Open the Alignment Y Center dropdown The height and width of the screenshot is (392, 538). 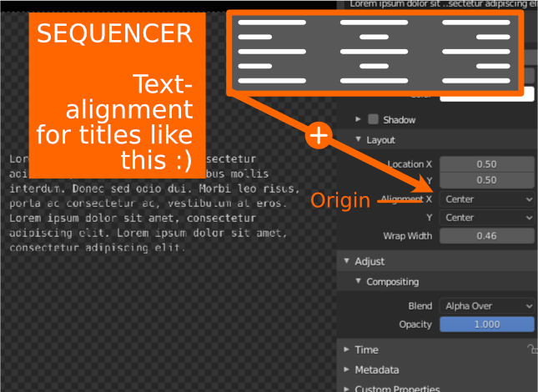pos(487,218)
